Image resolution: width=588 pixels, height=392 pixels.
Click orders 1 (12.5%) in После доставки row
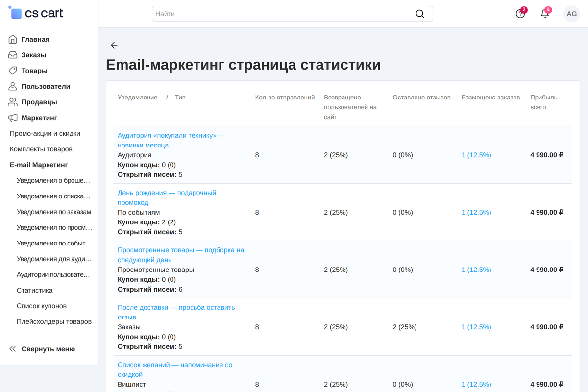476,327
